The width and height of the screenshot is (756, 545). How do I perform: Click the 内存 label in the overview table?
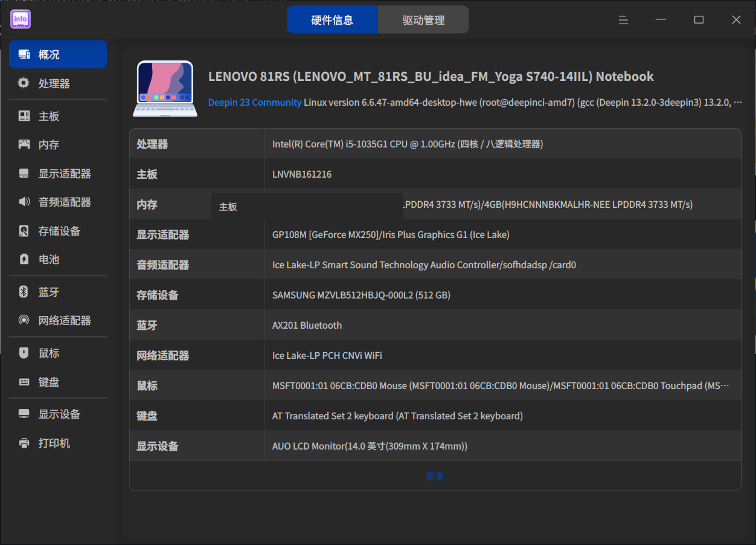tap(147, 204)
